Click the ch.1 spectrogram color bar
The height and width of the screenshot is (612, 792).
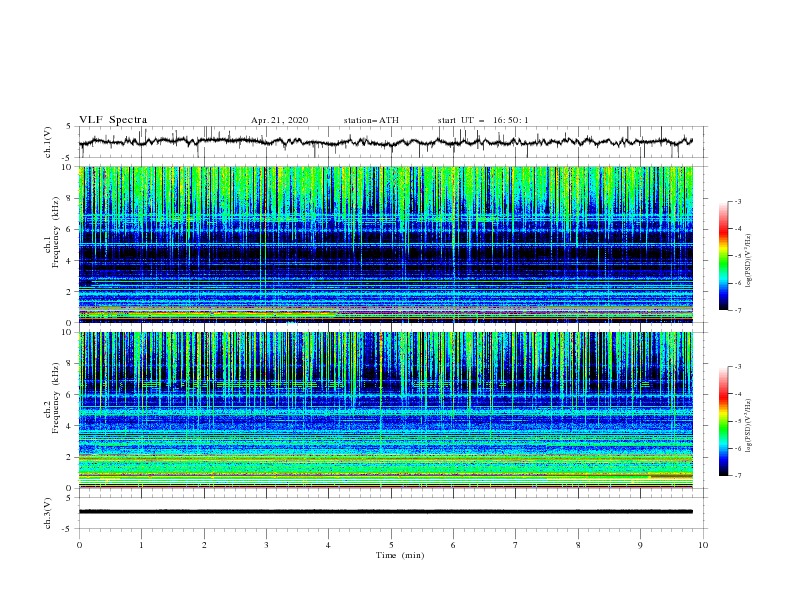pyautogui.click(x=723, y=255)
